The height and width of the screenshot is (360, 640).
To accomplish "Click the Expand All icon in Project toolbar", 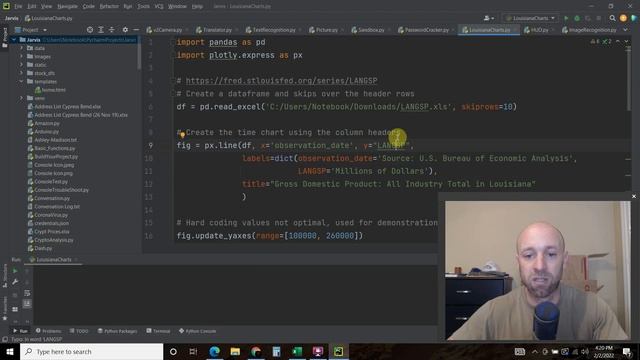I will (x=101, y=30).
